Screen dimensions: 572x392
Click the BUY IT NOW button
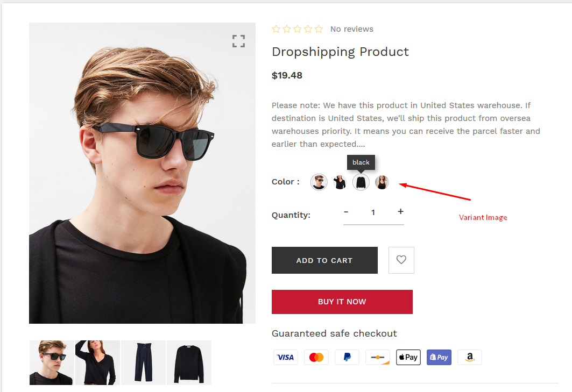342,302
